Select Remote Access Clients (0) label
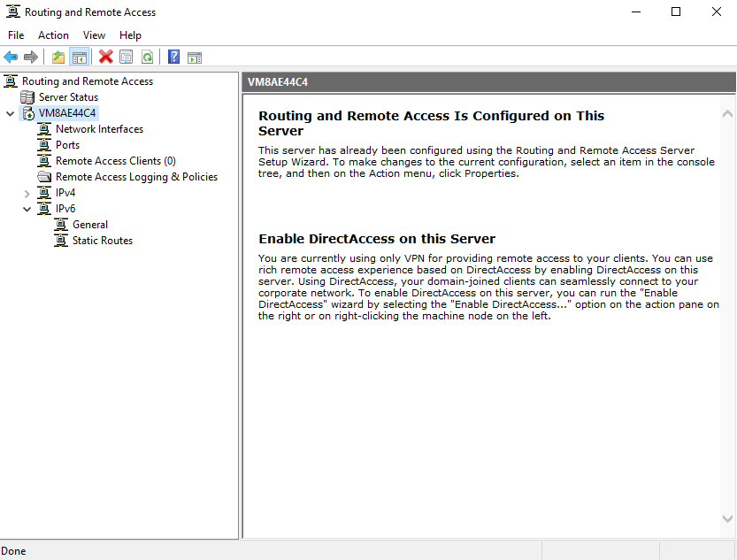 [x=116, y=161]
